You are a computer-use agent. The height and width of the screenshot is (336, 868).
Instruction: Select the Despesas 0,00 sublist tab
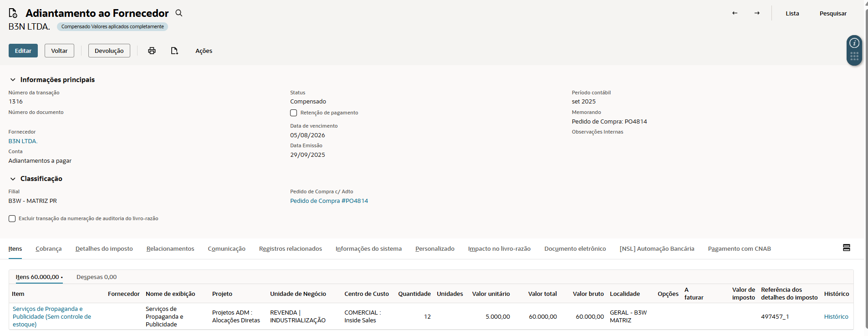pos(96,277)
